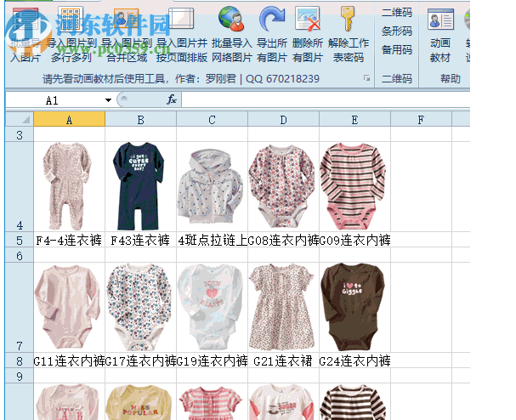Click cell text G19连衣内裤
516x420 pixels.
pos(213,361)
